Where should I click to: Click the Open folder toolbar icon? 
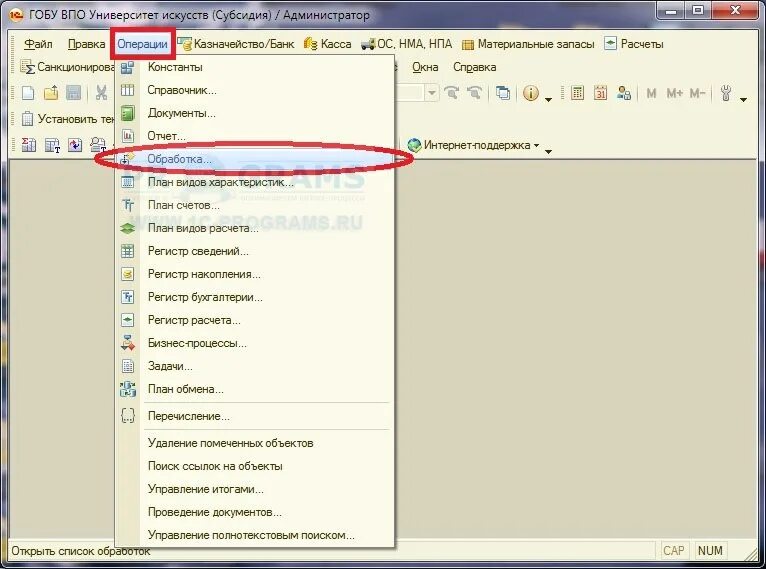coord(51,93)
